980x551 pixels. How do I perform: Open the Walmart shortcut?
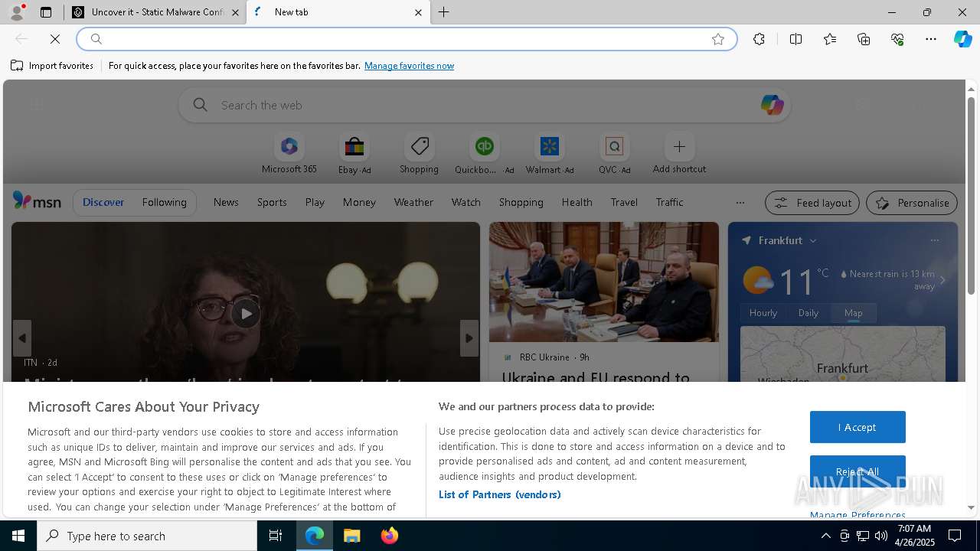[549, 154]
